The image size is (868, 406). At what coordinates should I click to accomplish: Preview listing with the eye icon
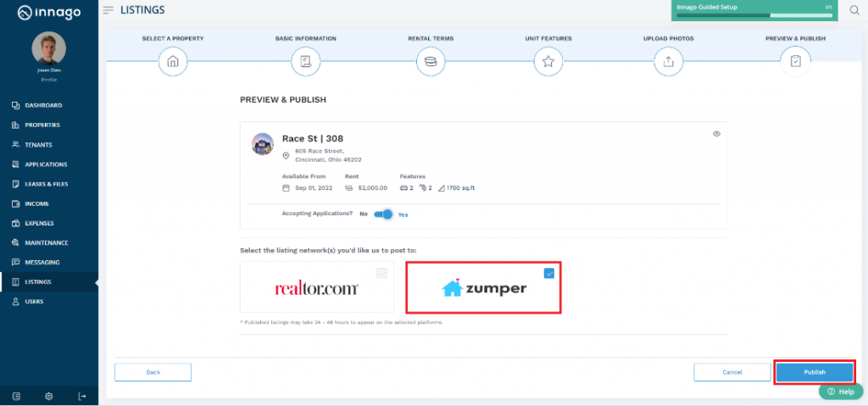(716, 134)
